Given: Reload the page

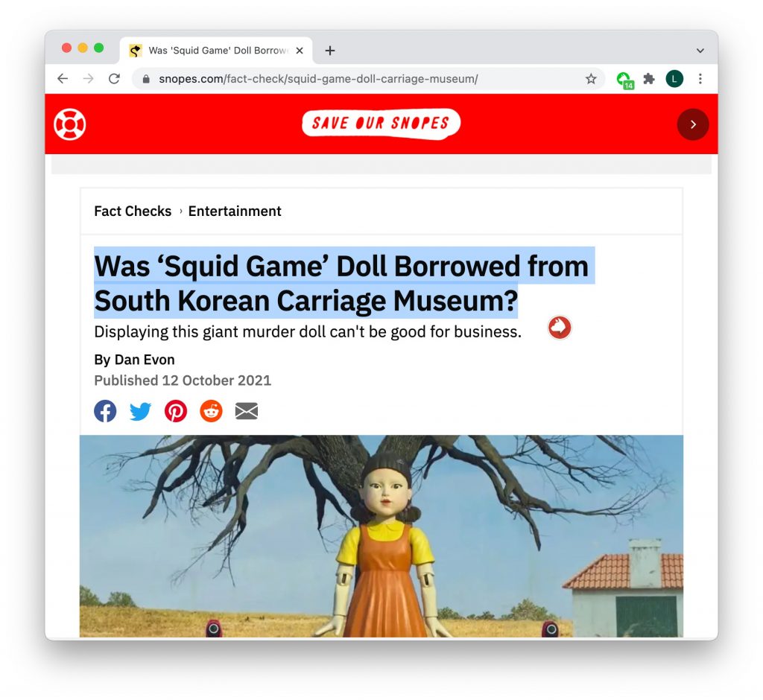Looking at the screenshot, I should [x=114, y=79].
